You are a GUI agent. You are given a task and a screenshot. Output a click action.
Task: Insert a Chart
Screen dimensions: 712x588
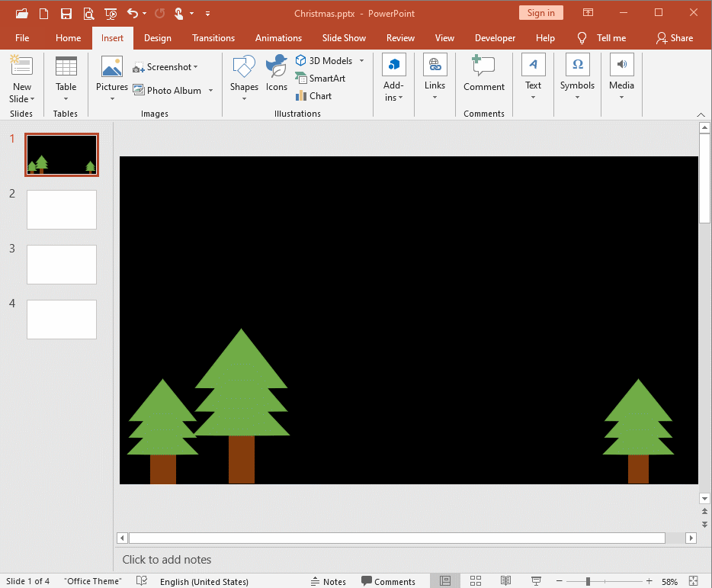314,96
